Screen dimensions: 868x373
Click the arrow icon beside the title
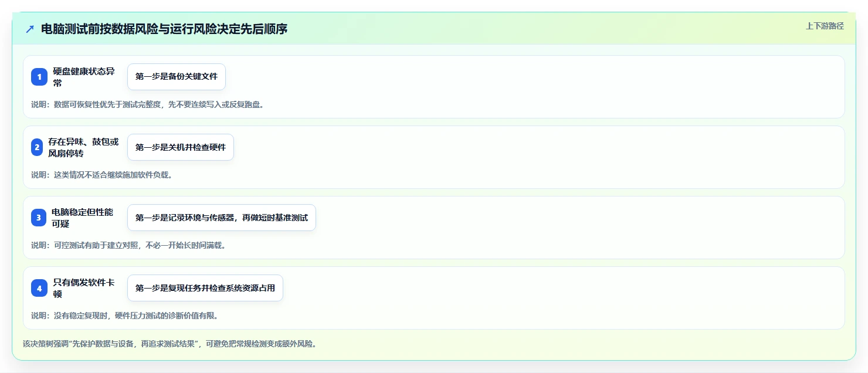[30, 29]
